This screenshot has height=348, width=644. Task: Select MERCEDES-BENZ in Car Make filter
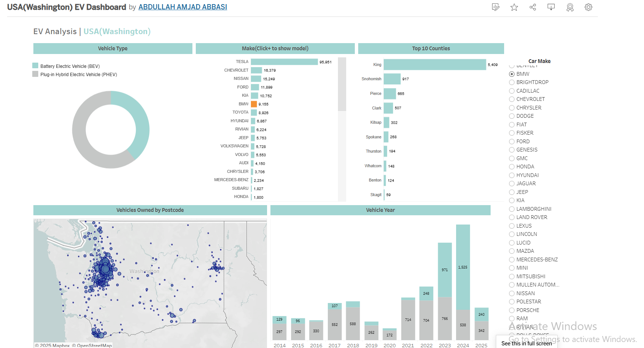(512, 259)
